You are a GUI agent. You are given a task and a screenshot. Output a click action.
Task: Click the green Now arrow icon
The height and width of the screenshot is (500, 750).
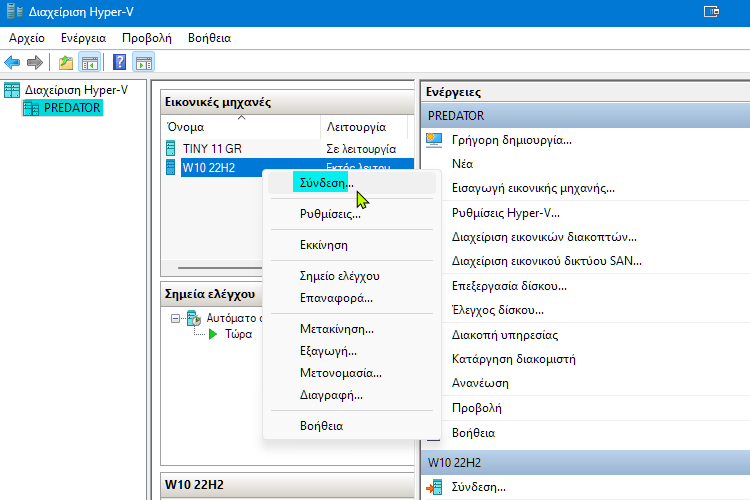coord(213,334)
